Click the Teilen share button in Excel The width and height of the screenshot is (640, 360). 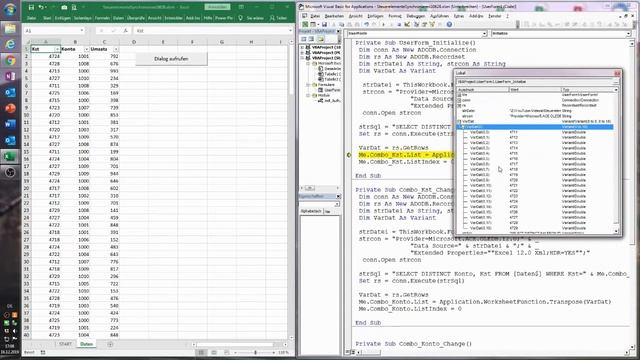click(x=278, y=18)
